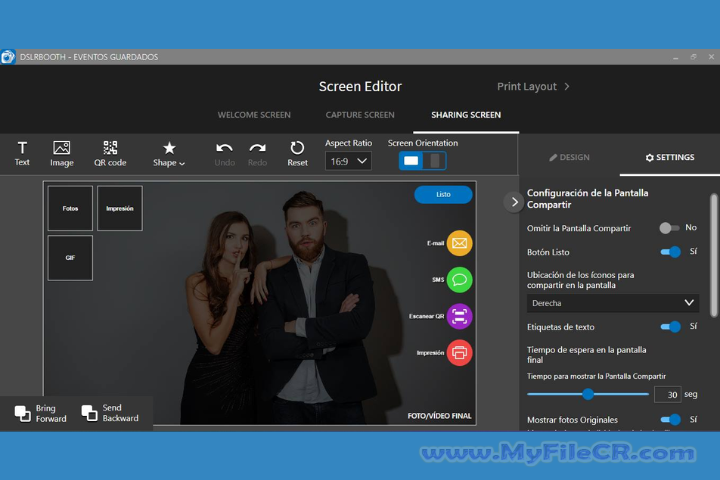Open the Settings panel tab
The width and height of the screenshot is (720, 480).
click(670, 157)
